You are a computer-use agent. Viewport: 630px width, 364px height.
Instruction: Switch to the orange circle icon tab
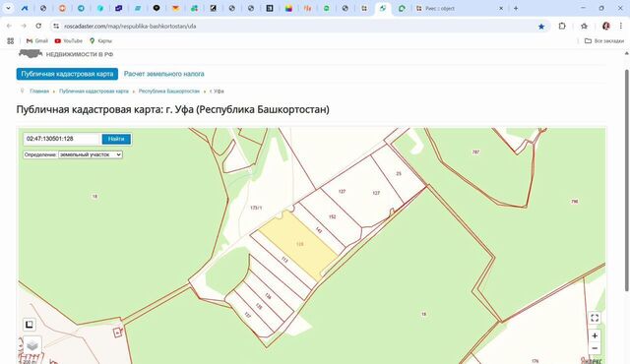pos(62,8)
